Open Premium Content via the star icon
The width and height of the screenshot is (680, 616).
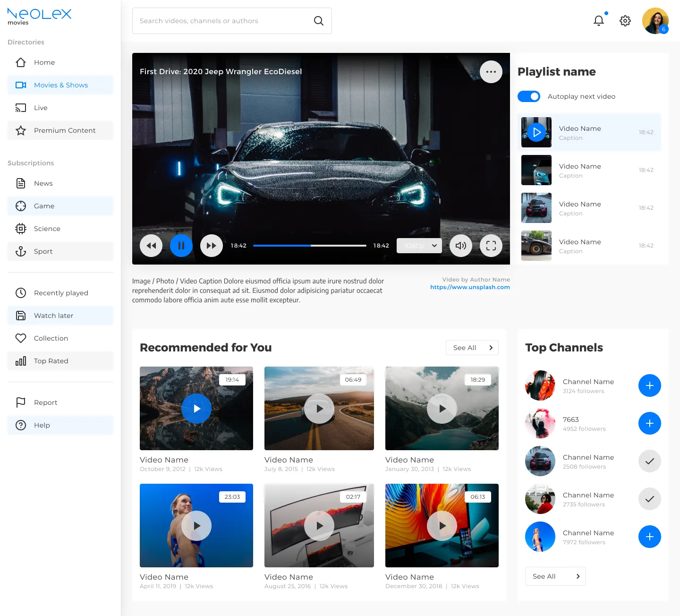pyautogui.click(x=21, y=130)
